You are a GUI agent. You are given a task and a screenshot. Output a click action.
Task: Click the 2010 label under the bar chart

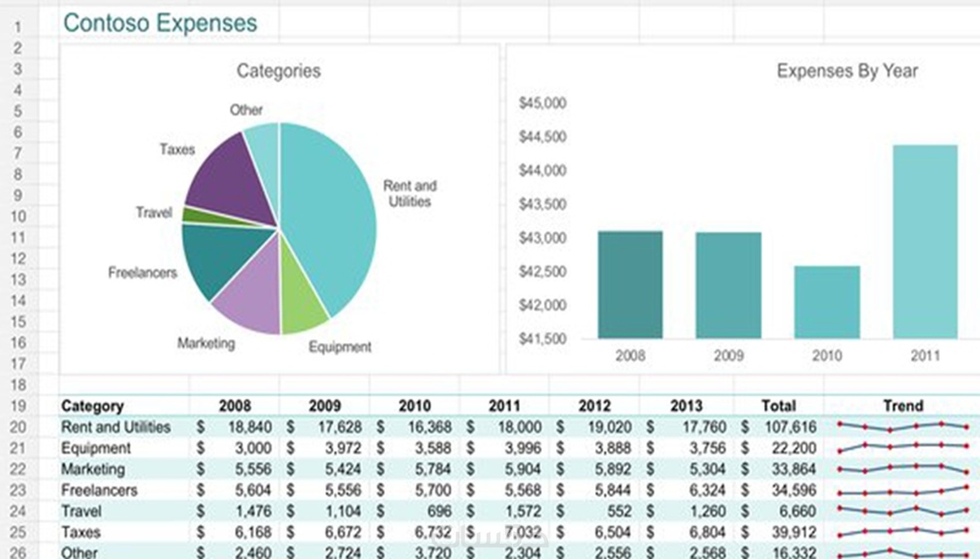827,356
